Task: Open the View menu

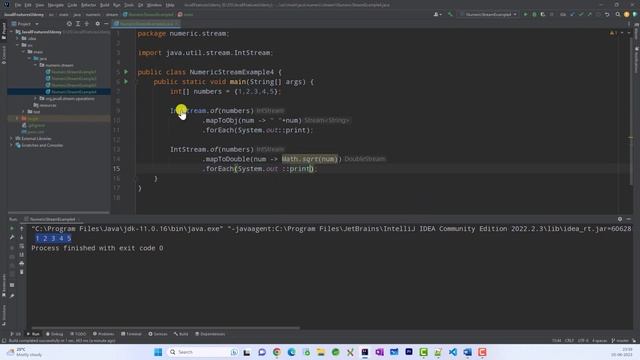Action: click(x=40, y=5)
